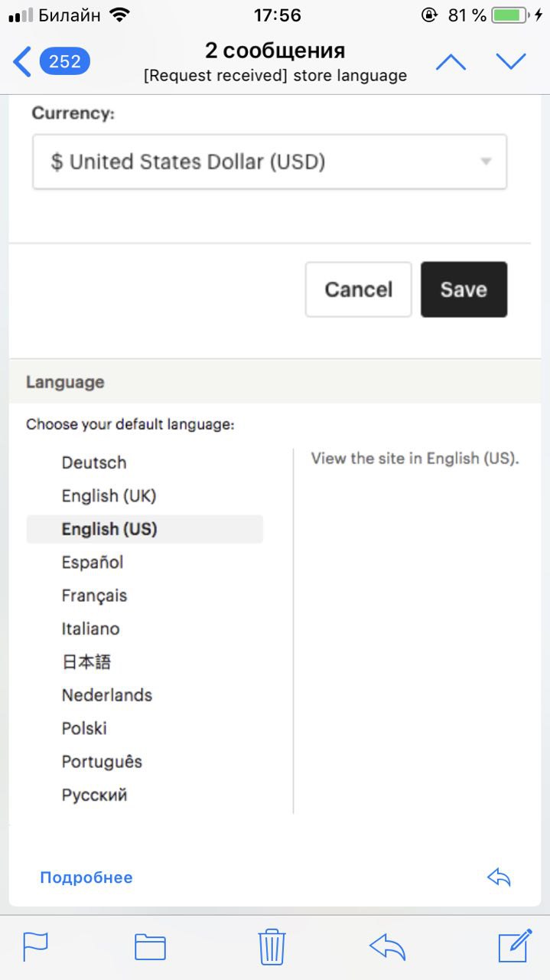Tap the small reply arrow beside Подробнее
This screenshot has height=980, width=550.
point(499,877)
